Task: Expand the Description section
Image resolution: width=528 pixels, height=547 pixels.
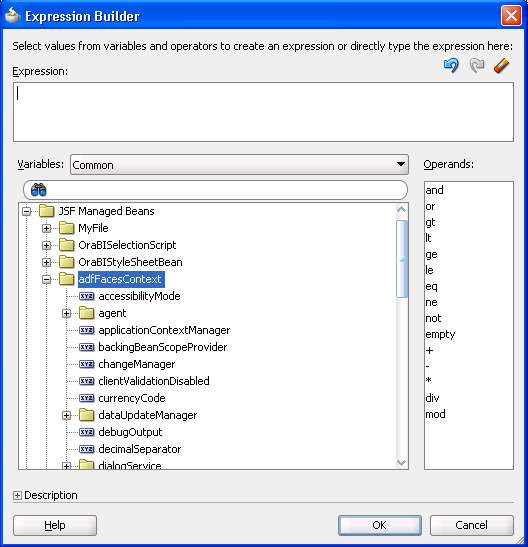Action: [17, 495]
